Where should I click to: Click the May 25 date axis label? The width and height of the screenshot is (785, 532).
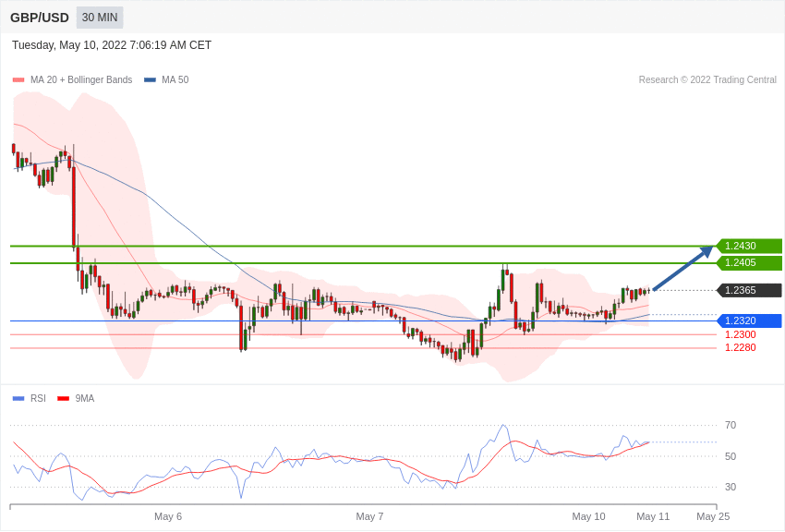tap(713, 516)
